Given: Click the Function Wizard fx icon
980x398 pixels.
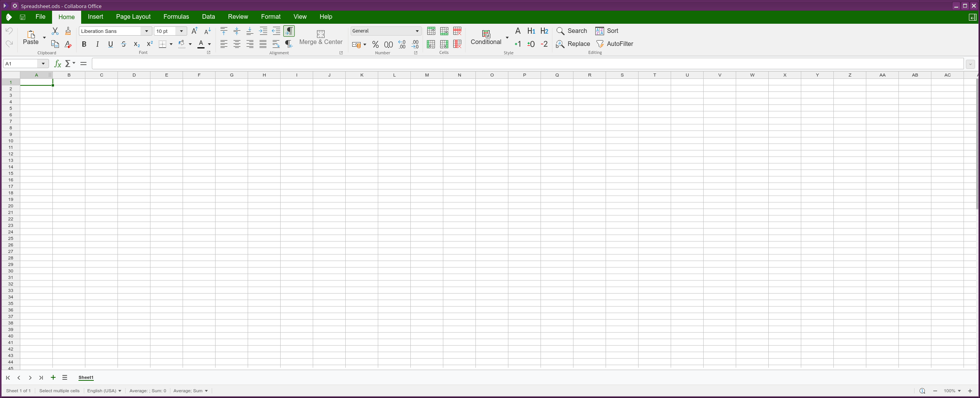Looking at the screenshot, I should point(57,64).
